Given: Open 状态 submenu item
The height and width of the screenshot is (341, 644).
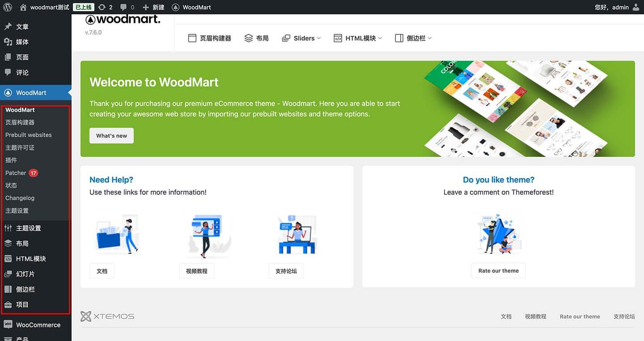Looking at the screenshot, I should [11, 185].
